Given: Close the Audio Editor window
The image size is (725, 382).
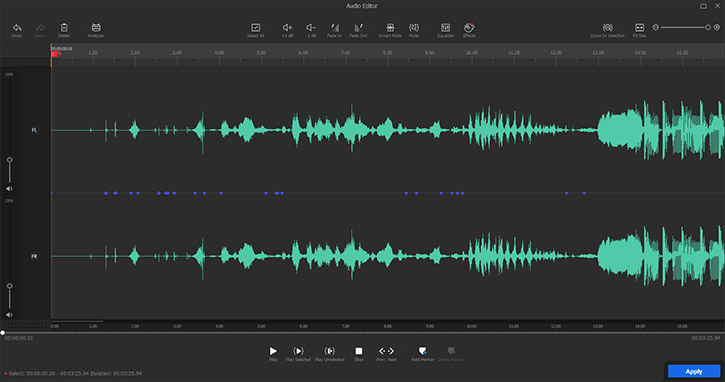Looking at the screenshot, I should click(x=717, y=6).
